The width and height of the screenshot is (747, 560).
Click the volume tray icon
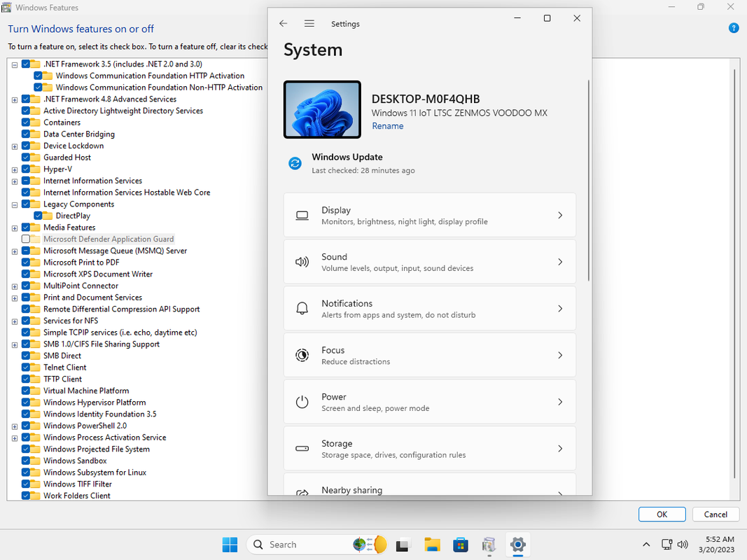pos(683,545)
